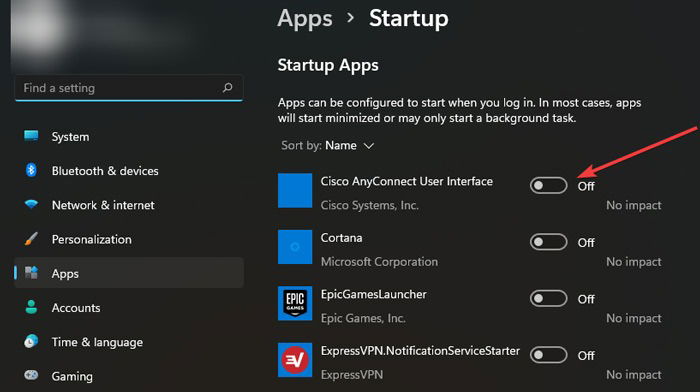Click the Sort by chevron arrow
The height and width of the screenshot is (392, 700).
(369, 146)
